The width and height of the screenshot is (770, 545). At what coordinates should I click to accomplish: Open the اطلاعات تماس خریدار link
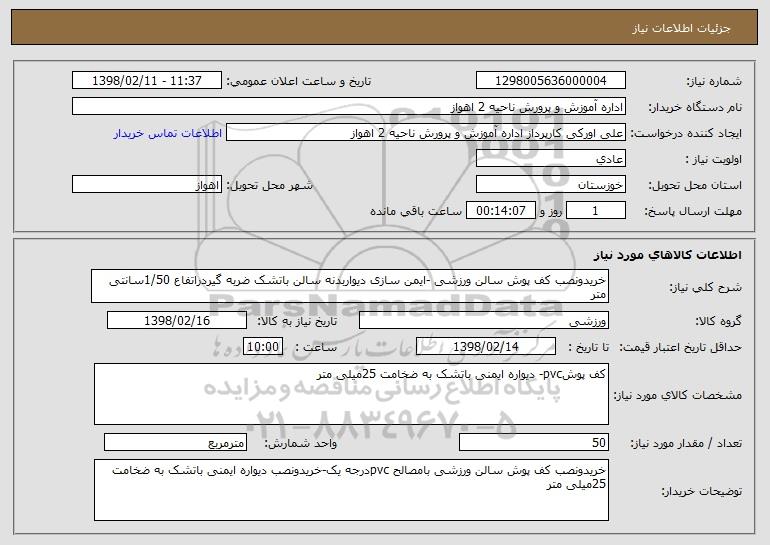(168, 133)
